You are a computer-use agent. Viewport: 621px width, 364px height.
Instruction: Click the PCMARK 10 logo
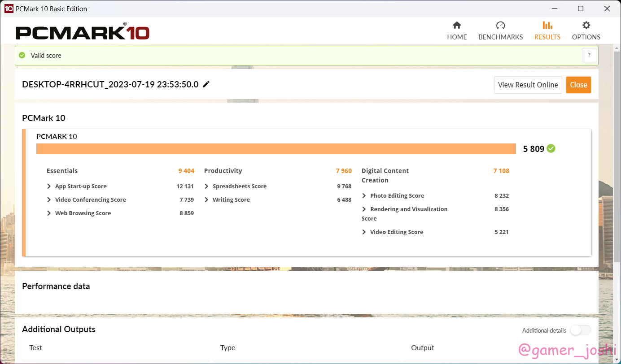pyautogui.click(x=83, y=32)
